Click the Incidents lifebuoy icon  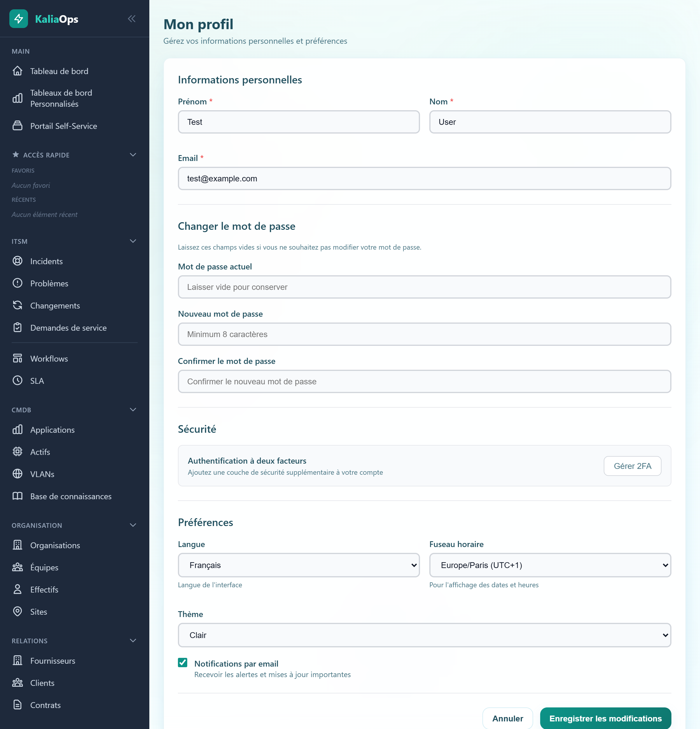pyautogui.click(x=17, y=261)
